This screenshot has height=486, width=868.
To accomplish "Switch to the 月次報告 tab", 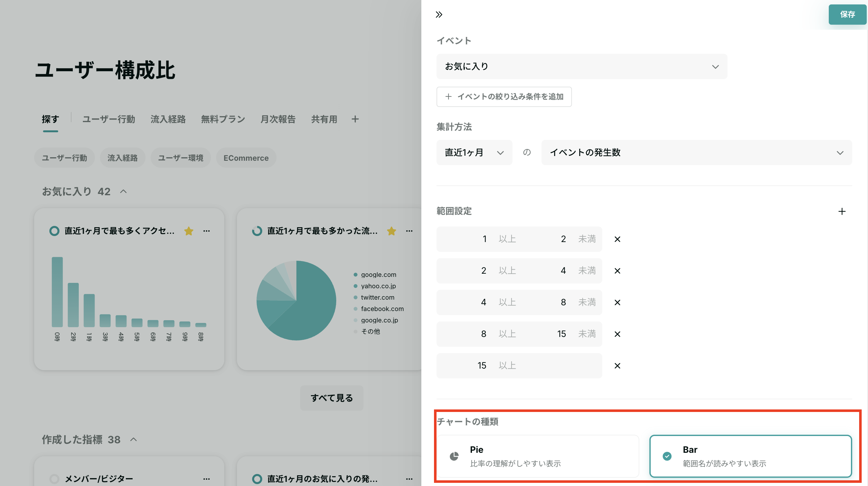I will 278,119.
